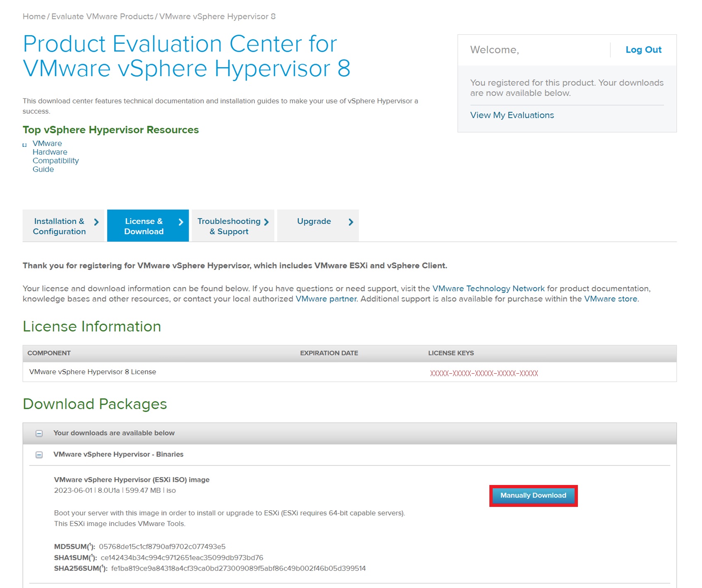Click the XXXXX license key text
Viewport: 702px width, 588px height.
[x=484, y=373]
